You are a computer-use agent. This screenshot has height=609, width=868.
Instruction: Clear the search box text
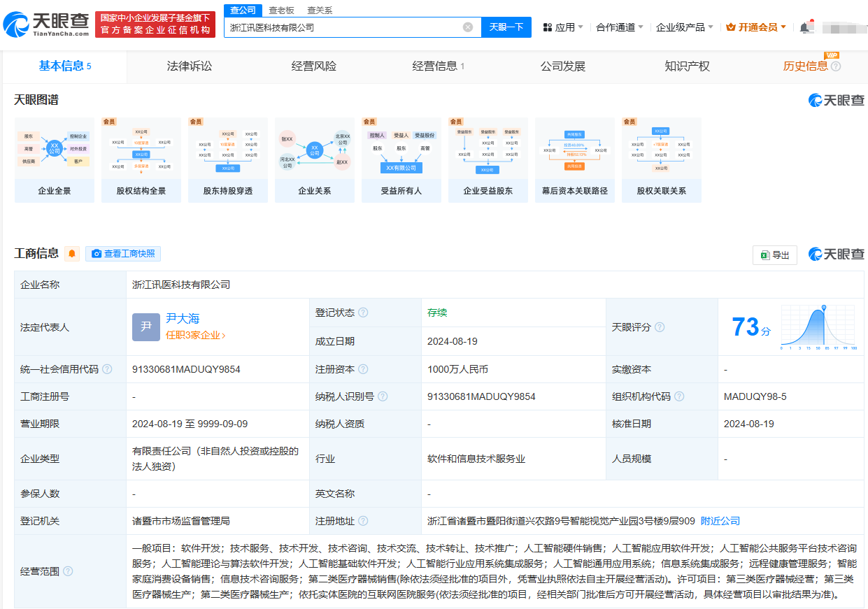468,27
